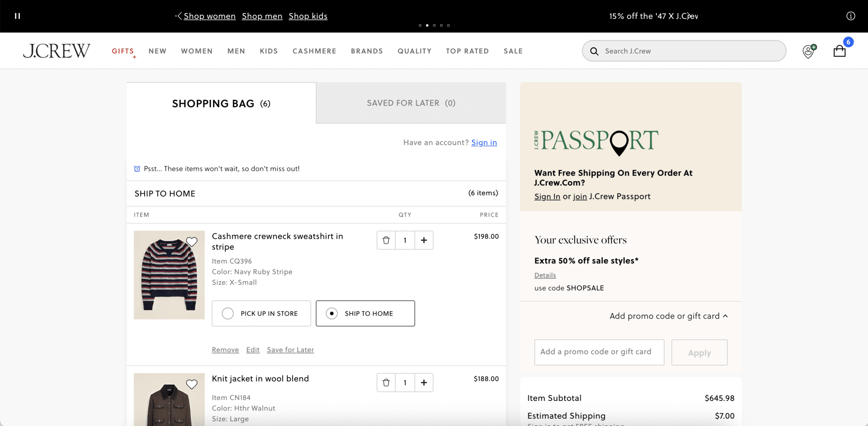This screenshot has height=426, width=868.
Task: Increase cashmere sweatshirt quantity with plus
Action: [424, 240]
